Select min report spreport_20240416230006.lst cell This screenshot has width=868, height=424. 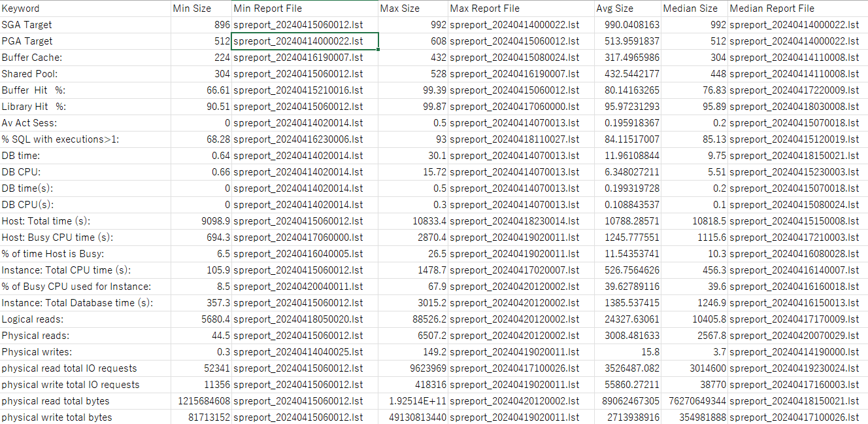[305, 139]
